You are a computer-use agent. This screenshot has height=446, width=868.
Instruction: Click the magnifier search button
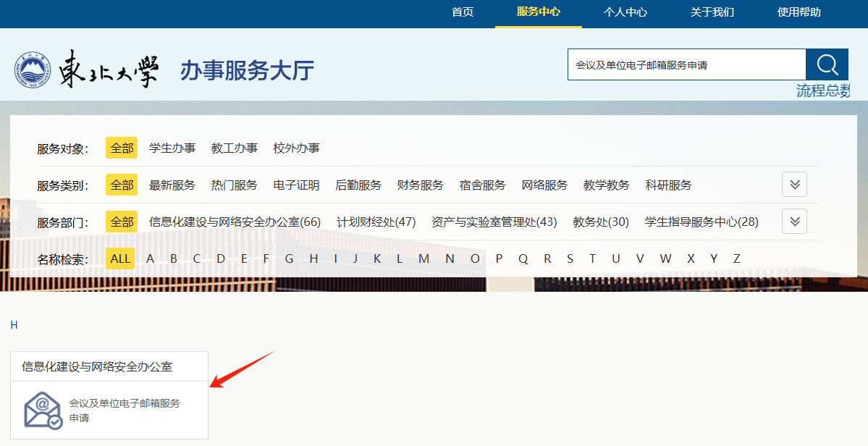[827, 64]
